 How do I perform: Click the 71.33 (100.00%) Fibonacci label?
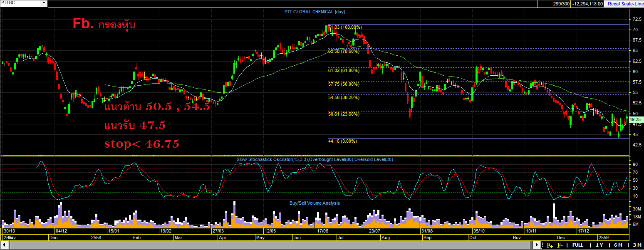click(346, 27)
